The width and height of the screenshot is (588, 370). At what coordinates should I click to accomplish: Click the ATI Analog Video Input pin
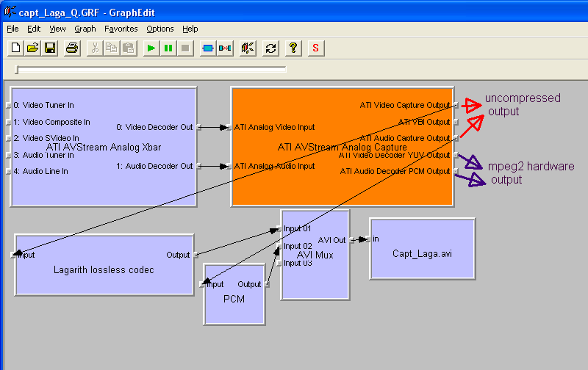tap(229, 127)
